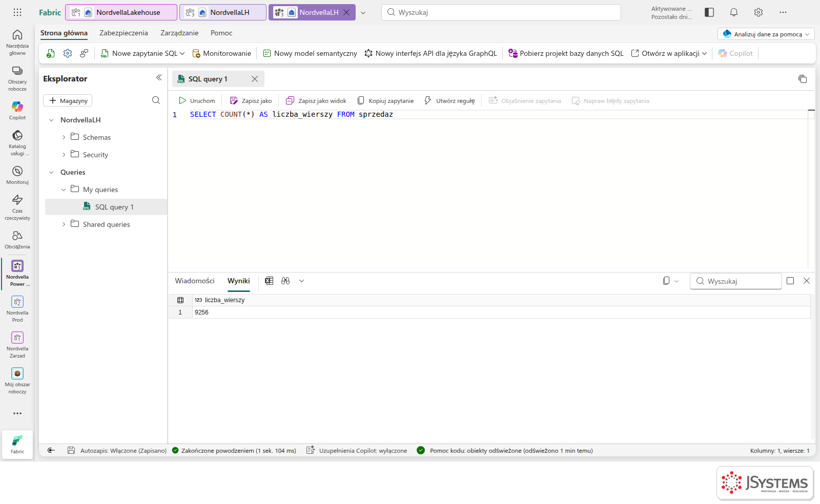The height and width of the screenshot is (504, 820).
Task: Click refresh icon in ribbon toolbar
Action: [51, 53]
